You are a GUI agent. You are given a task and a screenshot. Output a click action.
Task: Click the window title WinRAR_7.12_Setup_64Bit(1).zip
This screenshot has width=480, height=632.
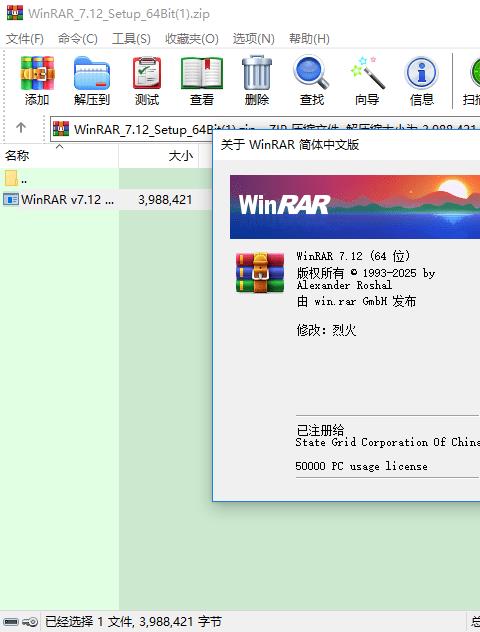[119, 13]
